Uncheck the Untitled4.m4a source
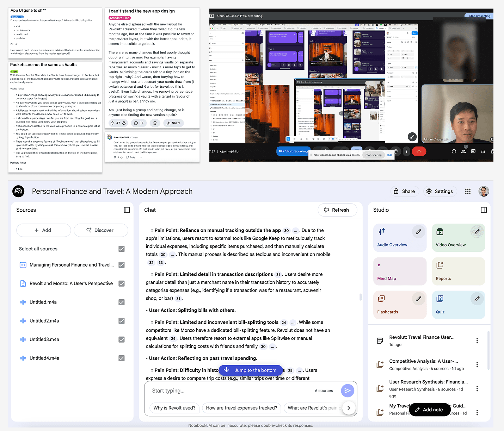The height and width of the screenshot is (431, 504). pos(122,358)
